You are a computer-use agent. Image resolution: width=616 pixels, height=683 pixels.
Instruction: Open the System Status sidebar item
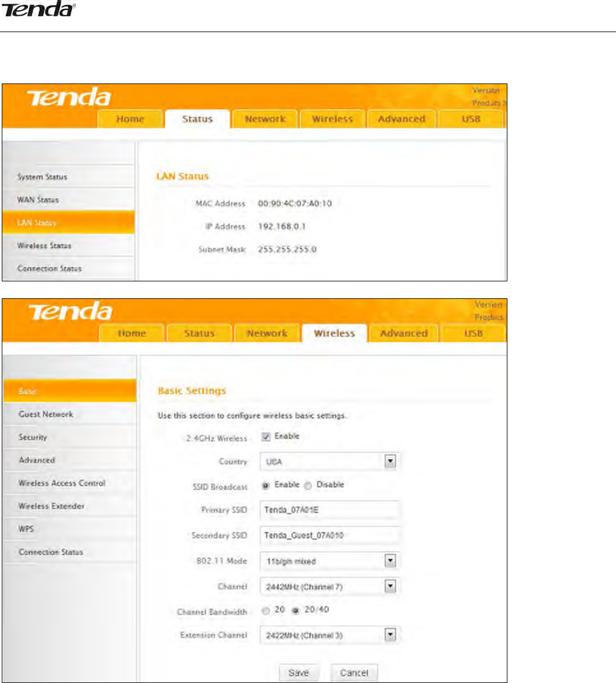(x=68, y=176)
